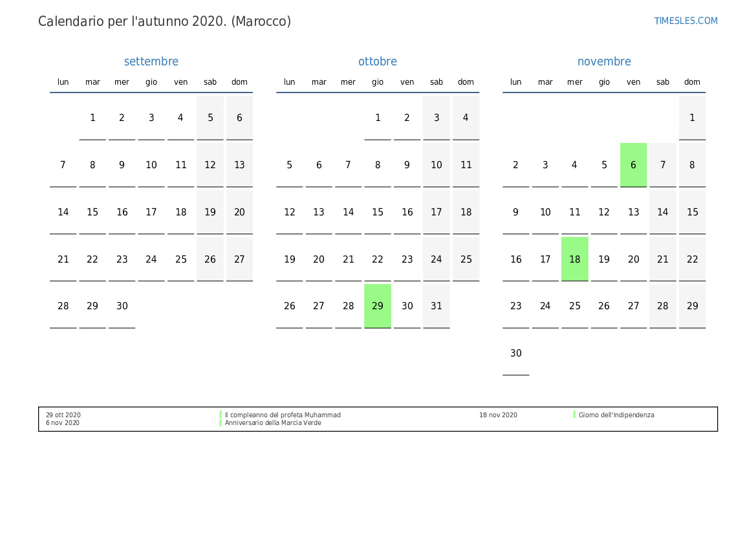Select day 30 in settembre
The image size is (756, 535).
click(x=122, y=306)
